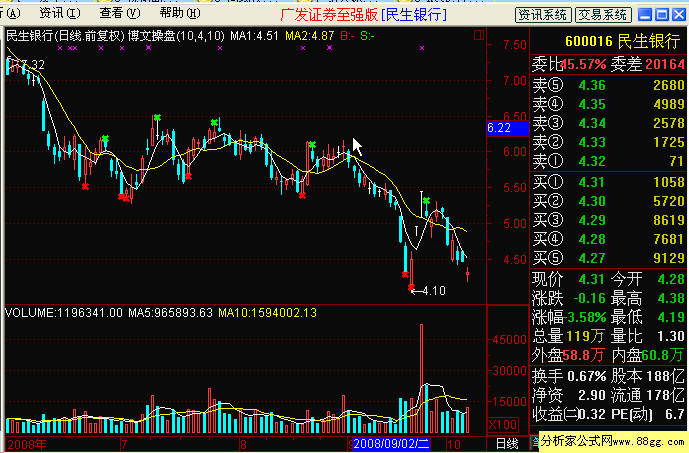
Task: Click the X100 volume scale box
Action: pyautogui.click(x=503, y=425)
